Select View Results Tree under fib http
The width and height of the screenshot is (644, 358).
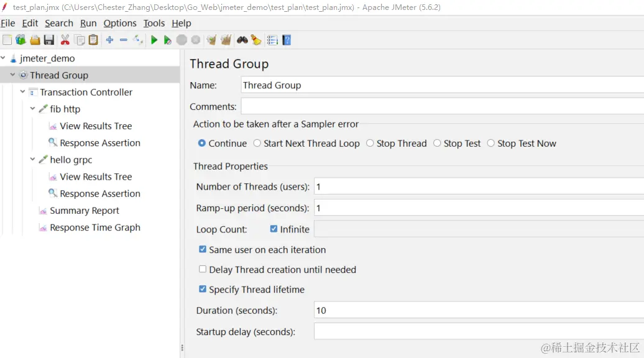pyautogui.click(x=96, y=126)
